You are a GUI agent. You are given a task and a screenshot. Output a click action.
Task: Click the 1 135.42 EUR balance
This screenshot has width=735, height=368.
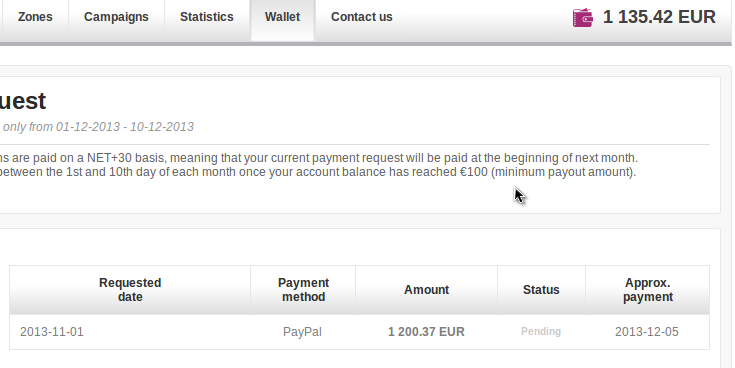click(659, 17)
